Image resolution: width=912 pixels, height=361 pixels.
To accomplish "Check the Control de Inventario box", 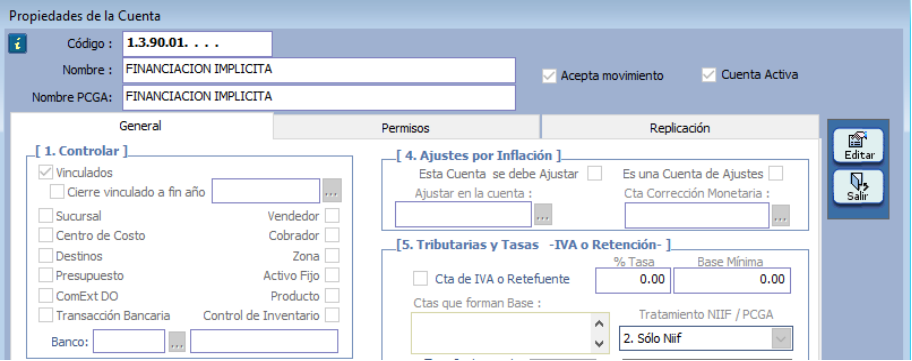I will pos(332,316).
